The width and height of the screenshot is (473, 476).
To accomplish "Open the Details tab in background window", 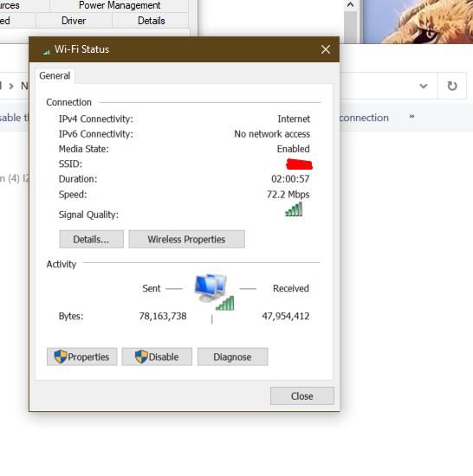I will (151, 21).
